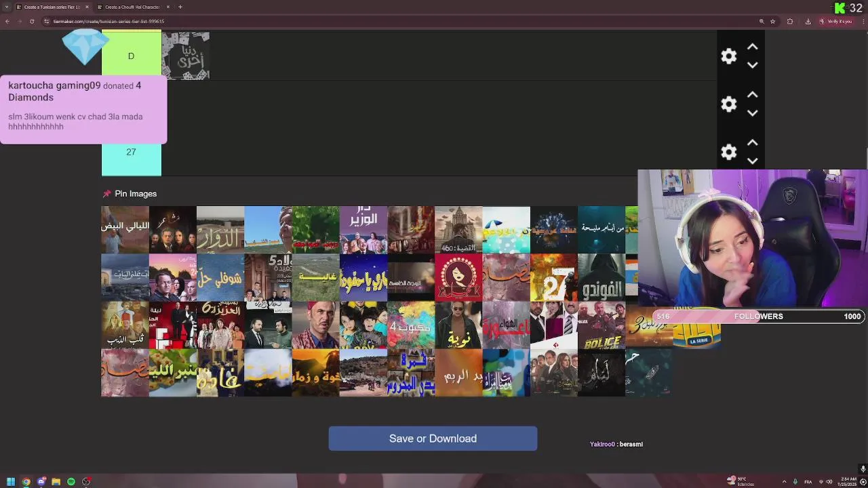Pick the الفوندو hooded poster thumbnail
Viewport: 868px width, 488px height.
coord(601,277)
